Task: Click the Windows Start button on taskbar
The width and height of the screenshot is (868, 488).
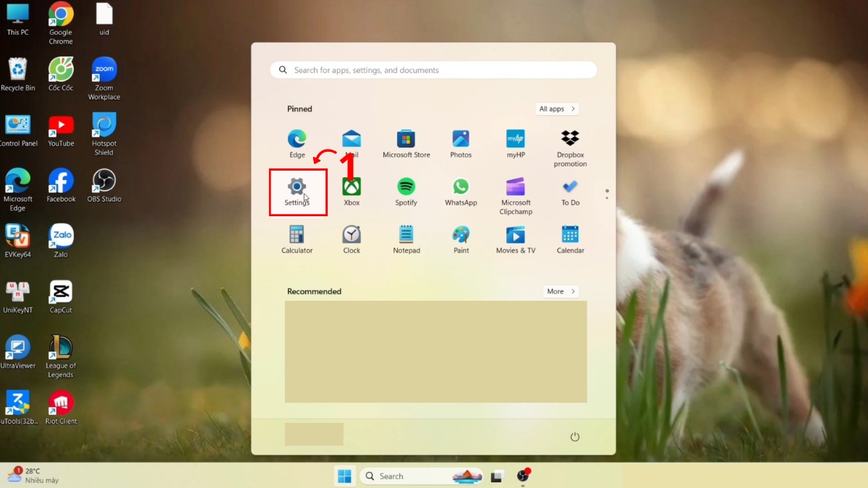Action: 344,476
